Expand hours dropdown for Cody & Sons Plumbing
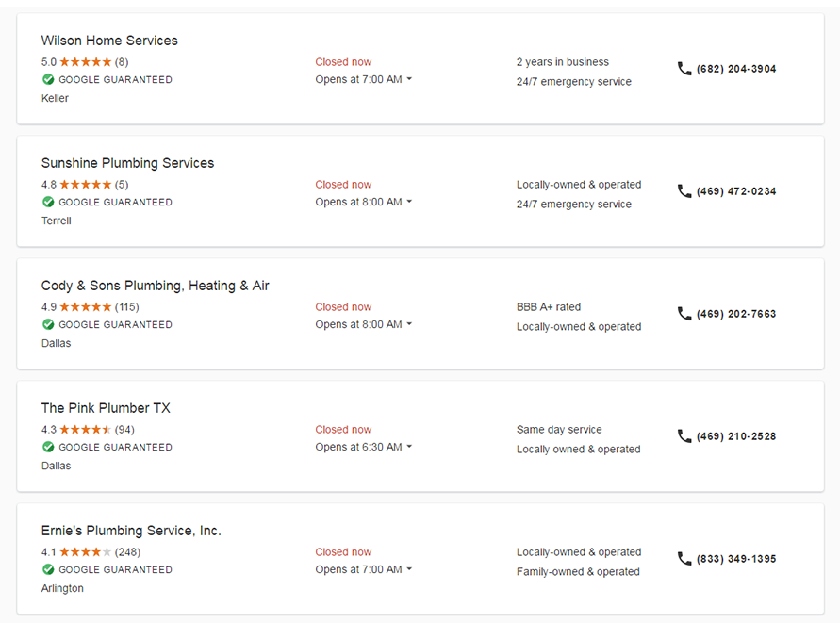Screen dimensions: 840x623 coord(409,324)
